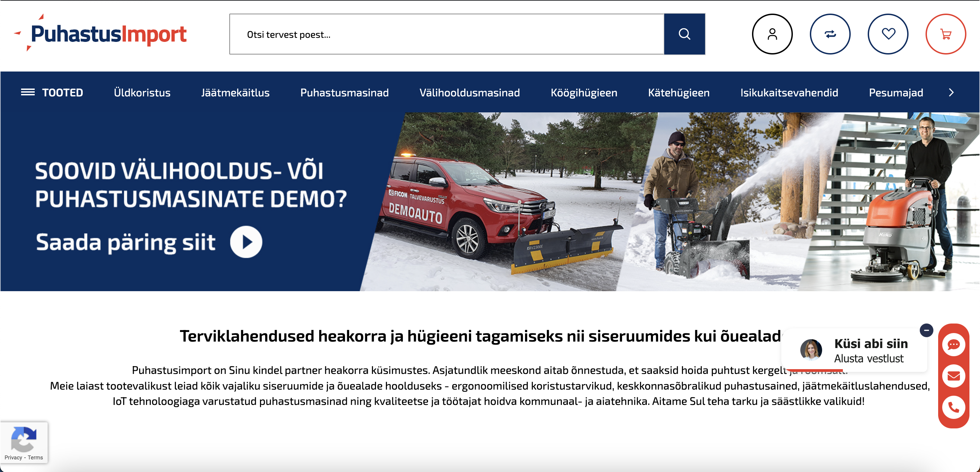Open the shopping cart icon
Screen dimensions: 980x472
[x=946, y=34]
